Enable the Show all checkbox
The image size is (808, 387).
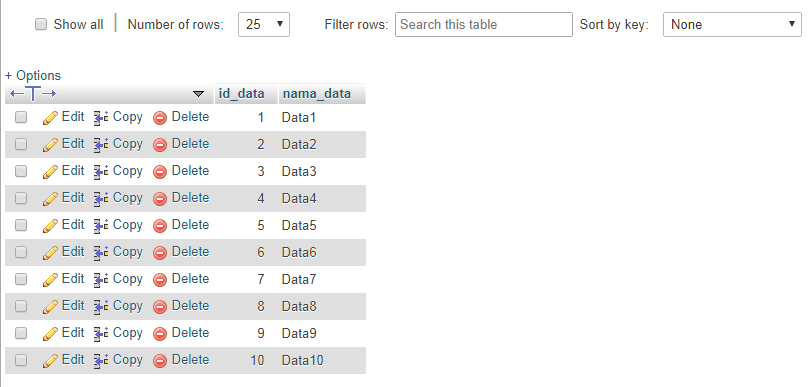pyautogui.click(x=41, y=24)
